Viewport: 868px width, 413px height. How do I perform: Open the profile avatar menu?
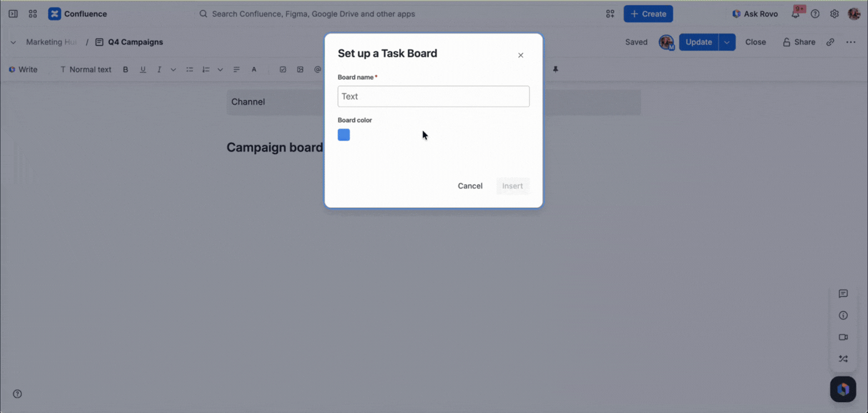pyautogui.click(x=854, y=14)
